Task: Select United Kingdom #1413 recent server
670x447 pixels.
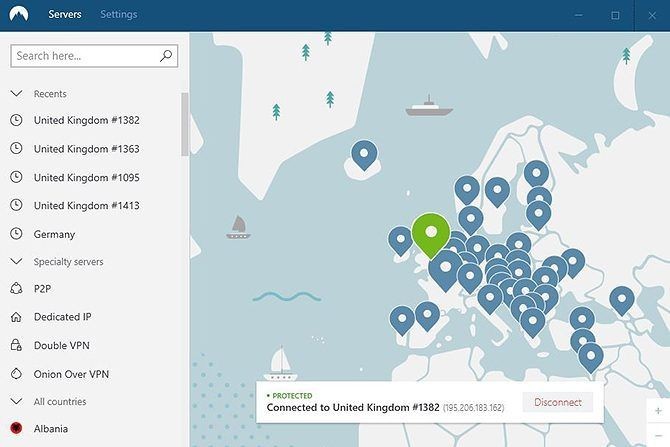Action: 87,206
